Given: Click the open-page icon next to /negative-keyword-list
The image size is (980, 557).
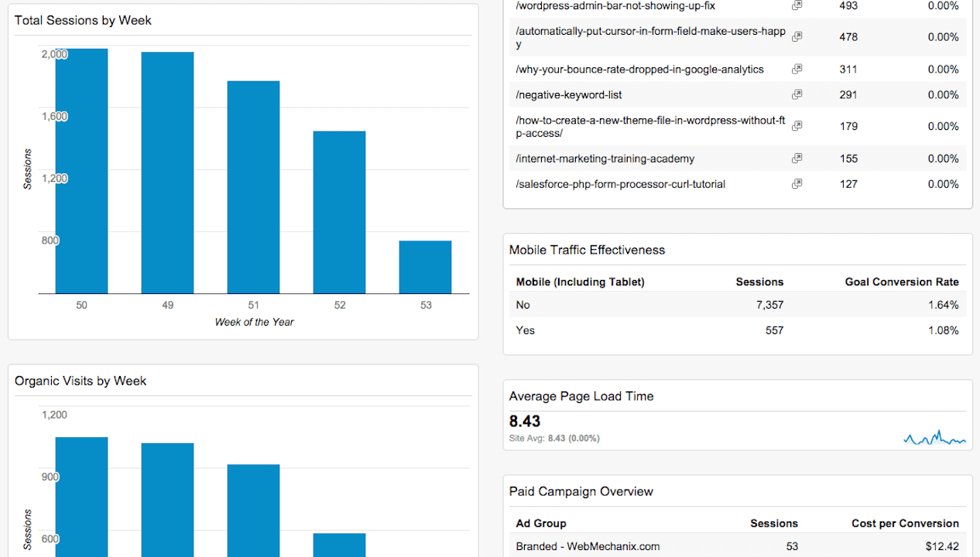Looking at the screenshot, I should click(x=797, y=94).
